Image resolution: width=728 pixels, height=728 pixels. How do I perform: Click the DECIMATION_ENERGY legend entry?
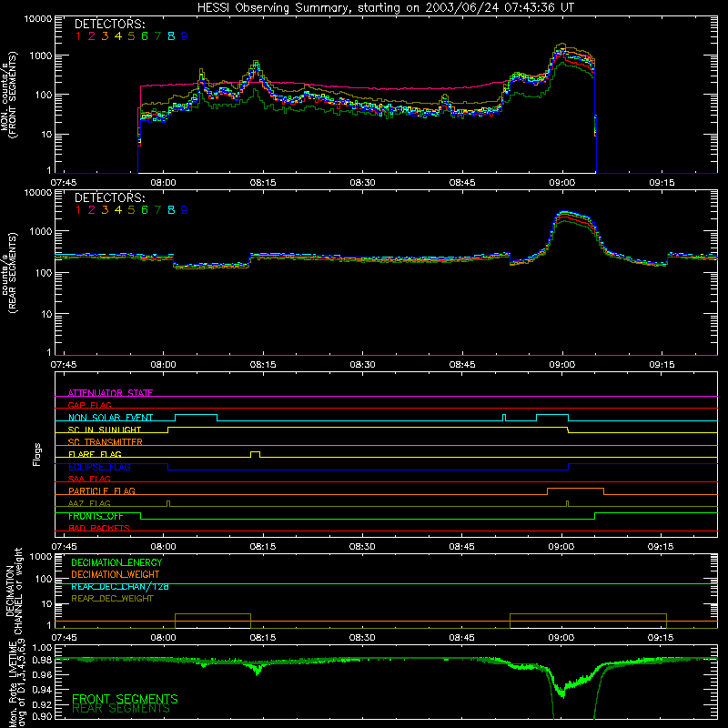(116, 562)
